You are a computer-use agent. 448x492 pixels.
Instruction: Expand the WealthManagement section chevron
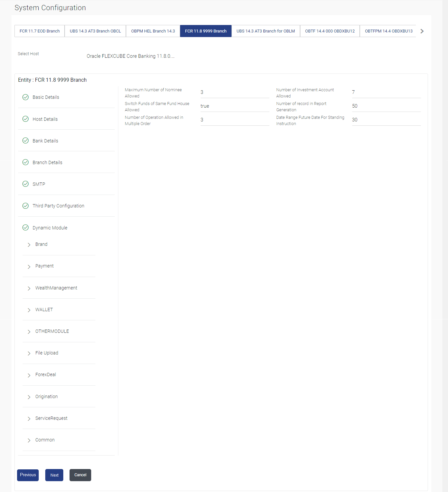29,288
